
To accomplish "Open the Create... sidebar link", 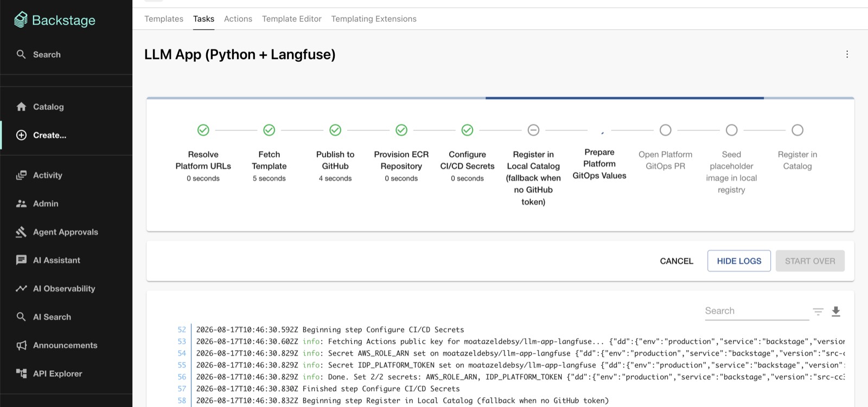I will coord(50,135).
